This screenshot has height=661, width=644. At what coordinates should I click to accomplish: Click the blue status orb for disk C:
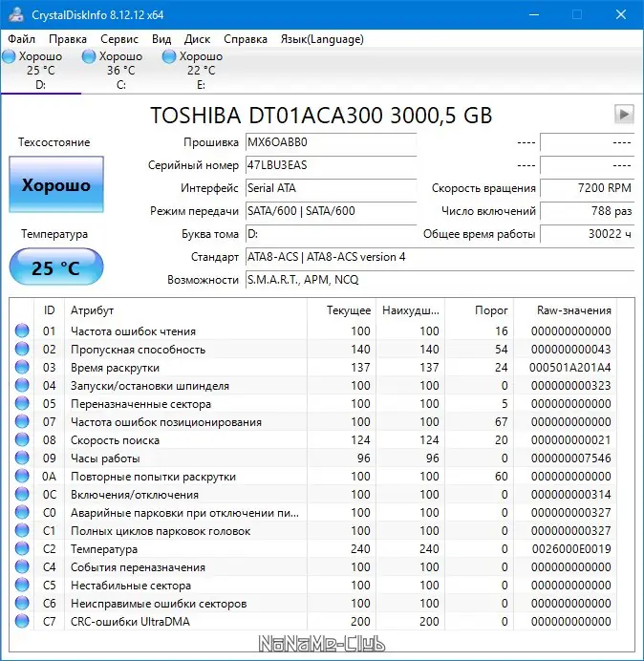89,56
